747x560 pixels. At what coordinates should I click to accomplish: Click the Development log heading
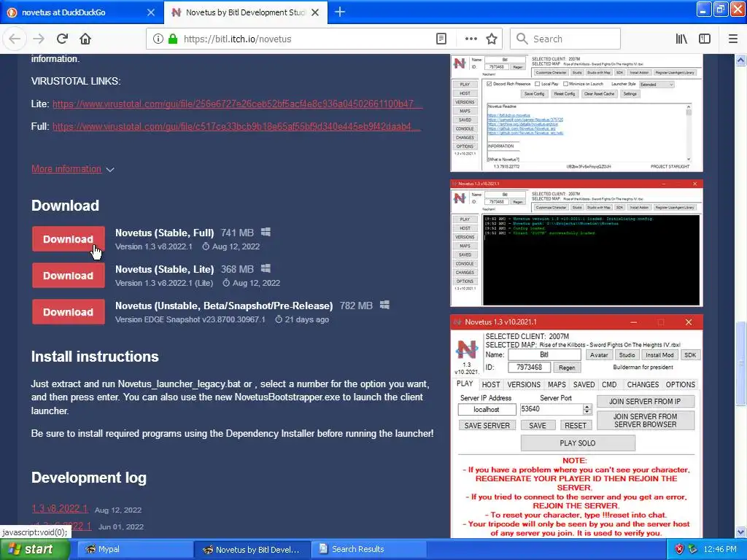tap(89, 478)
